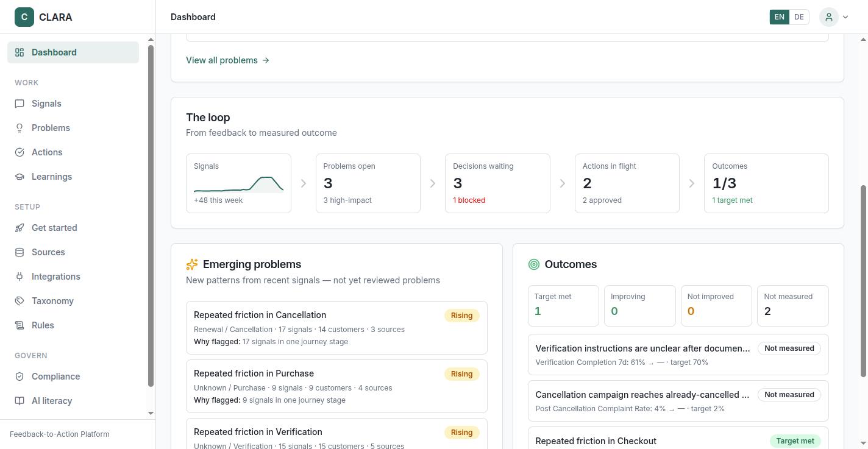Select the Not improved outcome tile

(716, 306)
